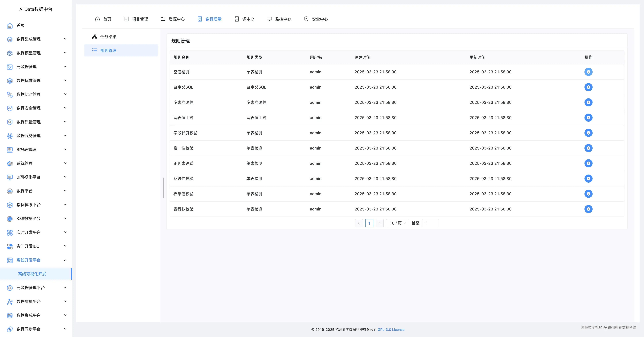
Task: Click the 任务结果 hierarchy icon
Action: 94,37
